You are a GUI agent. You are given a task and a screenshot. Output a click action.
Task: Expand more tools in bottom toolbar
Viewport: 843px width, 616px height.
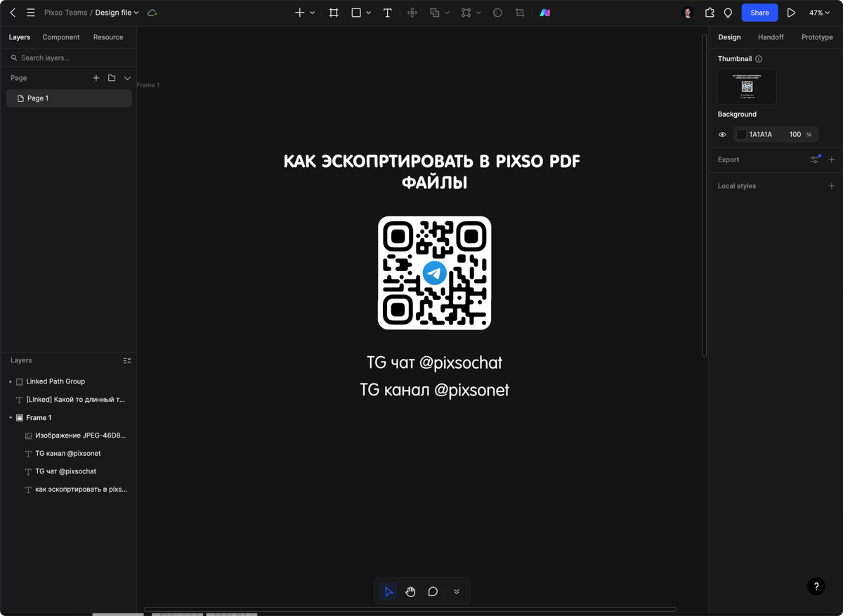click(x=457, y=591)
